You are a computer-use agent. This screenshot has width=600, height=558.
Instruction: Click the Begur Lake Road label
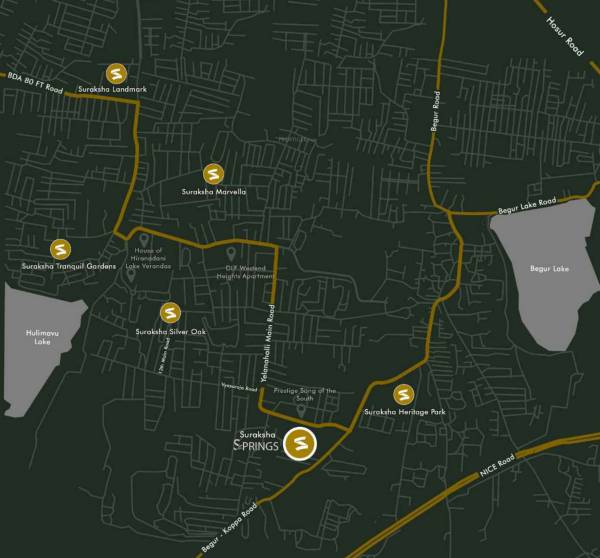[527, 206]
